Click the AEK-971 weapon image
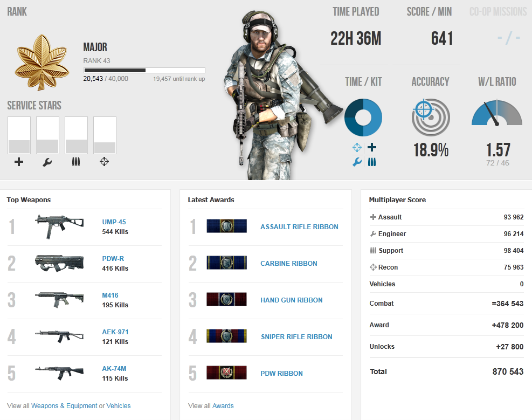The width and height of the screenshot is (532, 420). 59,336
